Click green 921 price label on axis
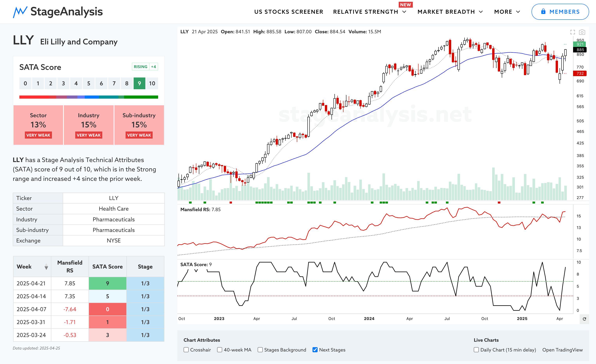Screen dimensions: 596x364 580,44
